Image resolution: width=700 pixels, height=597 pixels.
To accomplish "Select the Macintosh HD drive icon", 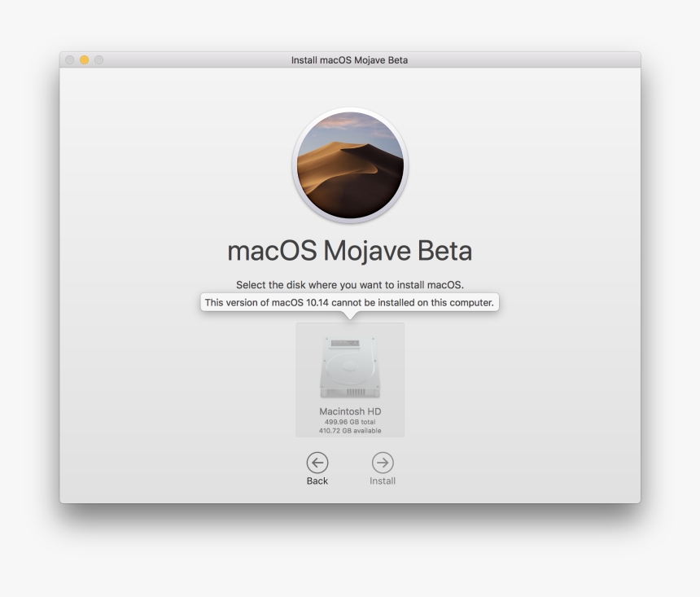I will pos(350,368).
